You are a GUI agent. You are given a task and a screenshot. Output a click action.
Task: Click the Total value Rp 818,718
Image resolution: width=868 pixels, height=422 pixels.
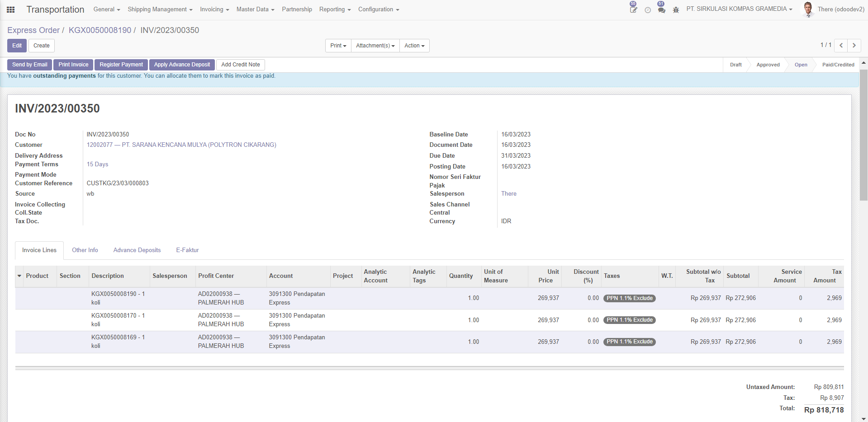point(824,410)
